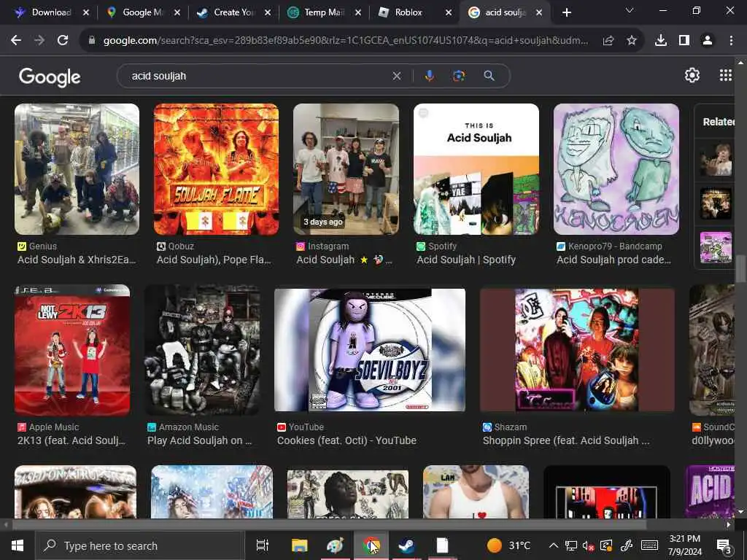Click the Google logo
The height and width of the screenshot is (560, 747).
point(50,77)
